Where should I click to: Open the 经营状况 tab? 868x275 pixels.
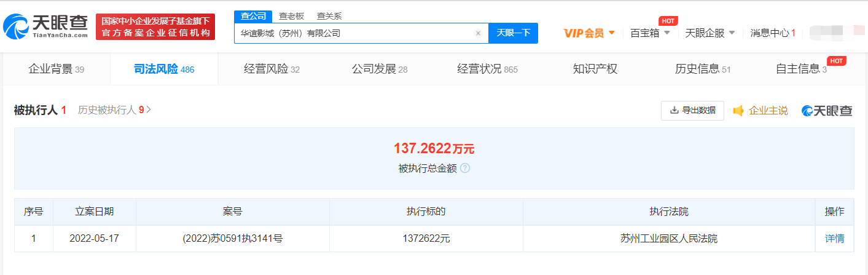coord(488,69)
